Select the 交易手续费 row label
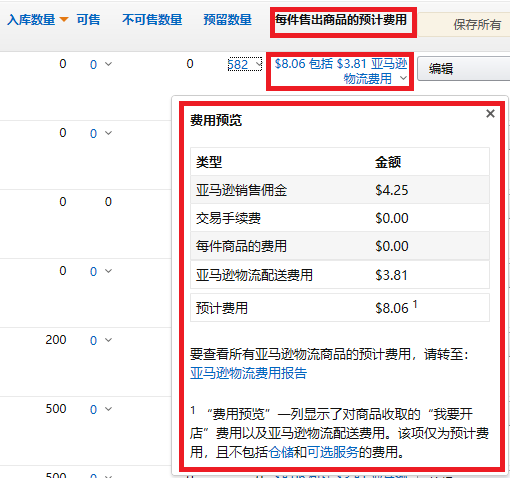This screenshot has width=510, height=478. click(x=228, y=218)
